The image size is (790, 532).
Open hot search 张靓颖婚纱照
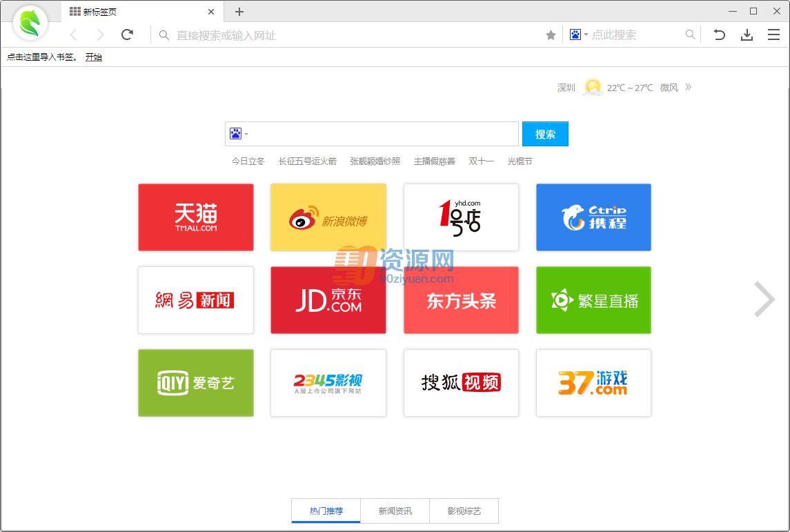[x=375, y=161]
